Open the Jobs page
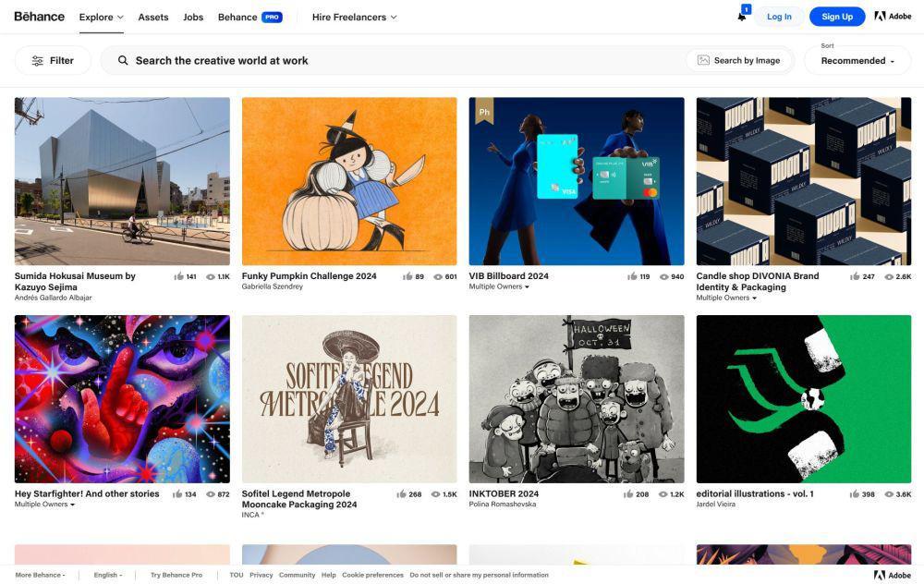 point(193,17)
